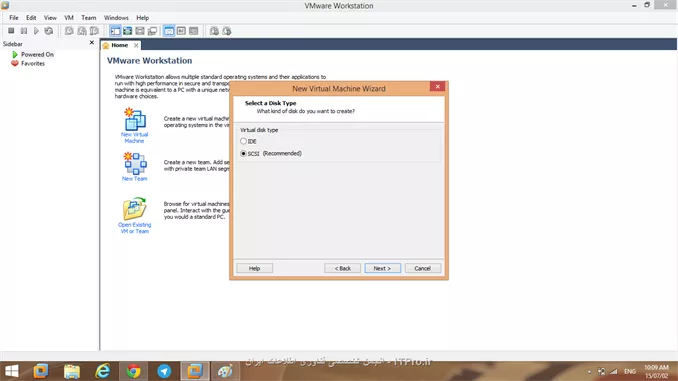Click the 'New Team' link text
This screenshot has height=381, width=678.
[134, 179]
